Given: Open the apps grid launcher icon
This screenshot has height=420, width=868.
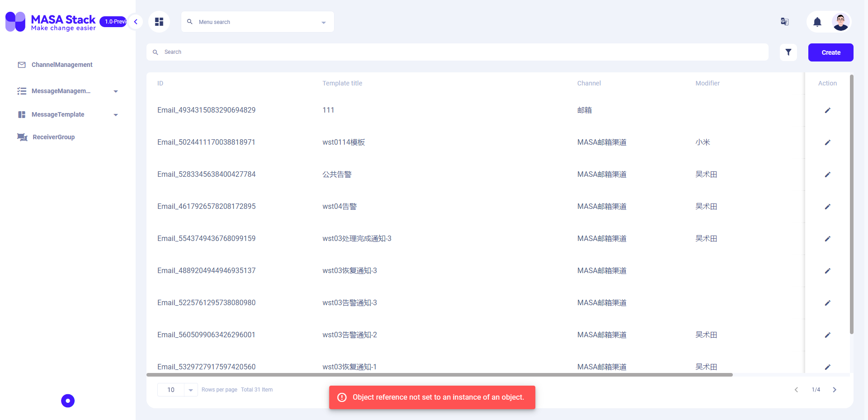Looking at the screenshot, I should pos(159,21).
